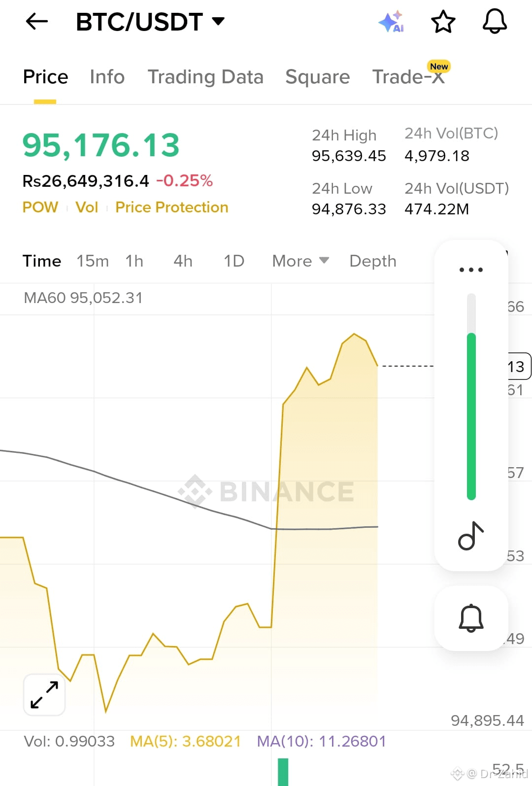Tap the POW tag link
This screenshot has width=532, height=786.
(x=40, y=207)
